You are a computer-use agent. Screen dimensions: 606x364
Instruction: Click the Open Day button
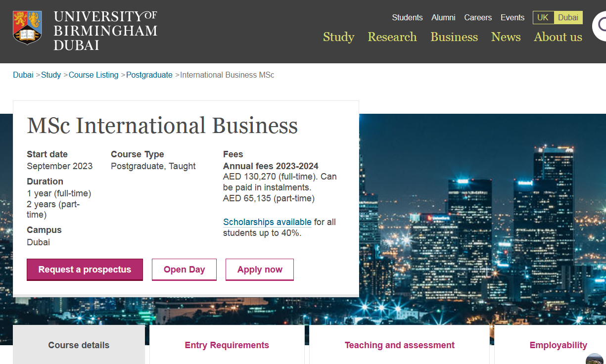[x=184, y=270]
